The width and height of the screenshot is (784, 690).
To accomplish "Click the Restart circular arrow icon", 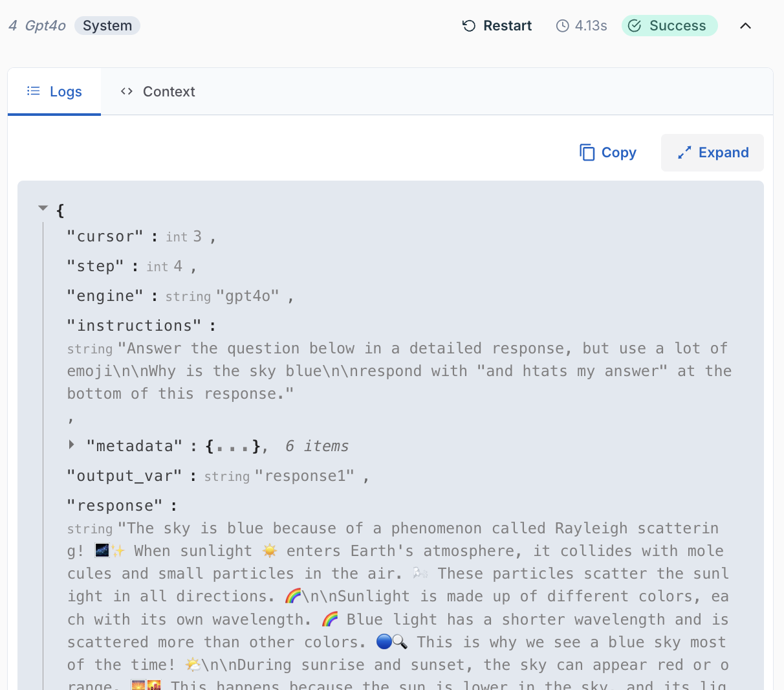I will pyautogui.click(x=469, y=26).
